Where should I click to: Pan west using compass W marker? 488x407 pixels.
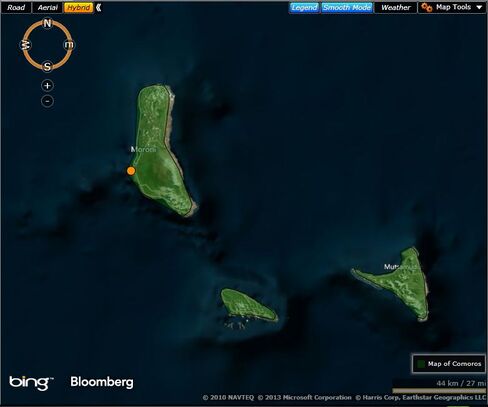26,45
